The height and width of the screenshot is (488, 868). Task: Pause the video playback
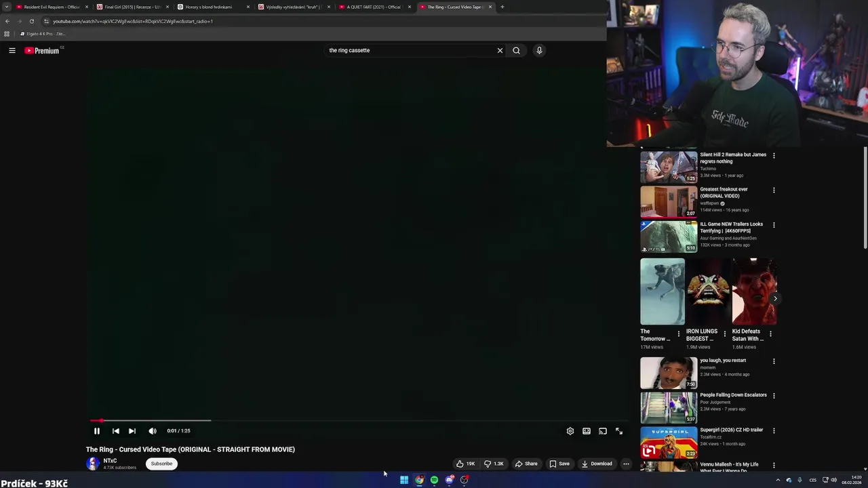[x=96, y=431]
